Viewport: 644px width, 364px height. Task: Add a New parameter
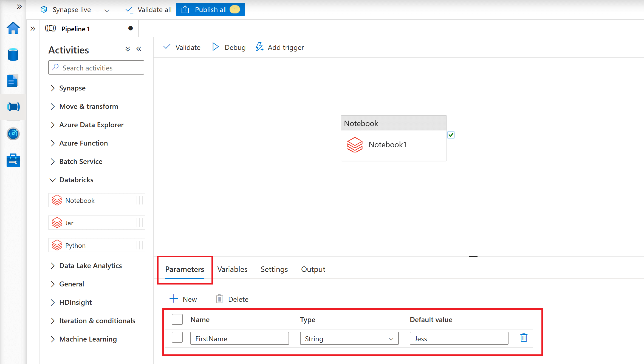(x=183, y=299)
